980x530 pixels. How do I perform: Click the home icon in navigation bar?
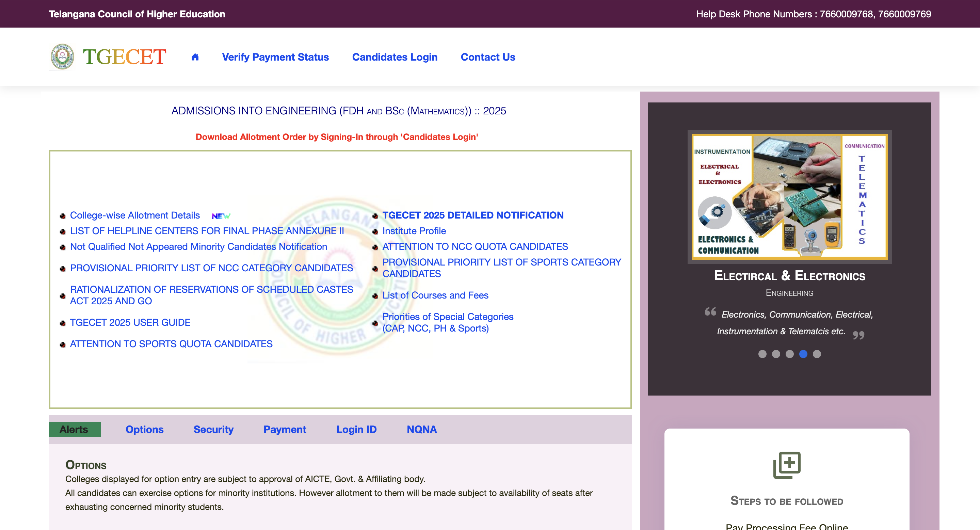coord(195,57)
